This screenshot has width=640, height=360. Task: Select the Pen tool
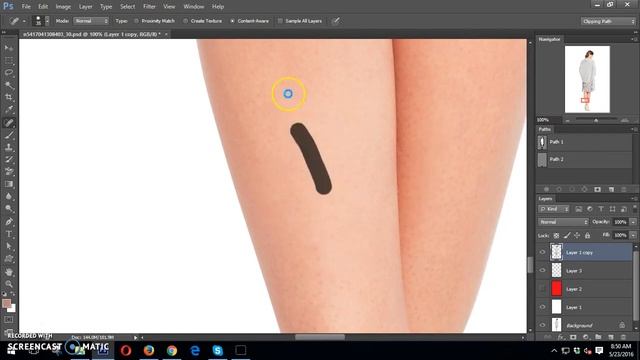pyautogui.click(x=9, y=222)
